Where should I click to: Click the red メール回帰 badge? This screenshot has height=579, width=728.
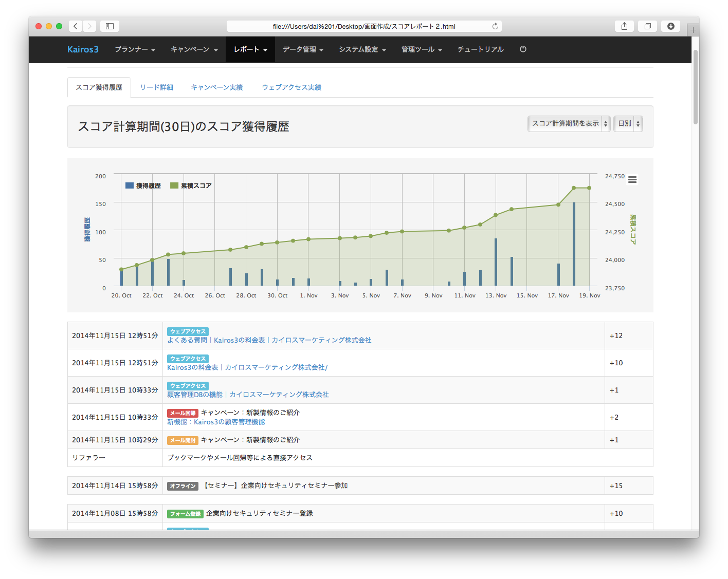pyautogui.click(x=183, y=413)
